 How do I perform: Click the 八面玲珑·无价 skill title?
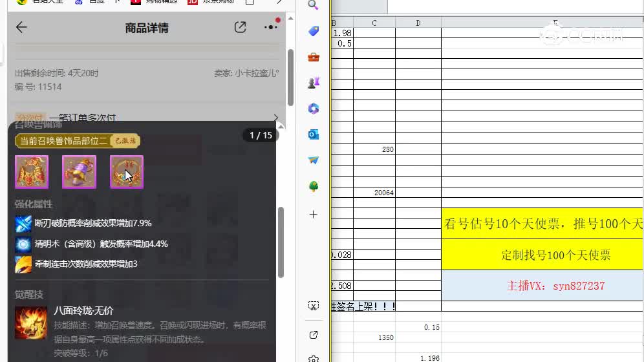83,311
